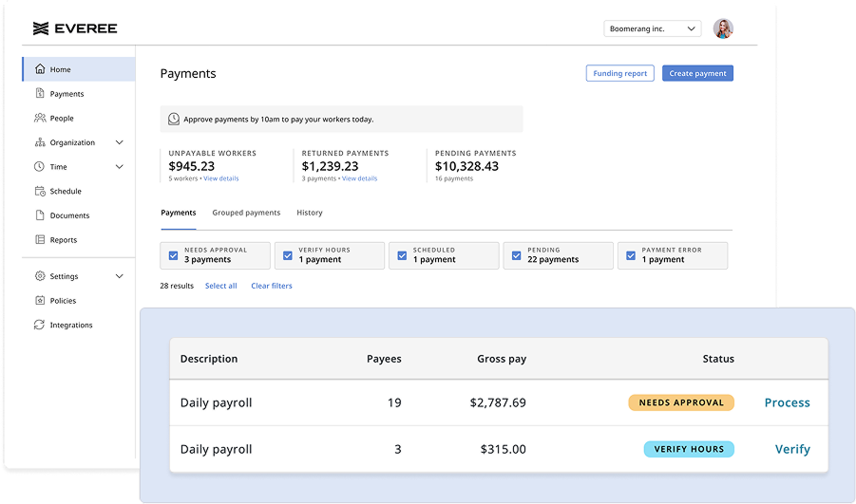Uncheck the Needs Approval filter checkbox
The height and width of the screenshot is (504, 856).
coord(173,255)
